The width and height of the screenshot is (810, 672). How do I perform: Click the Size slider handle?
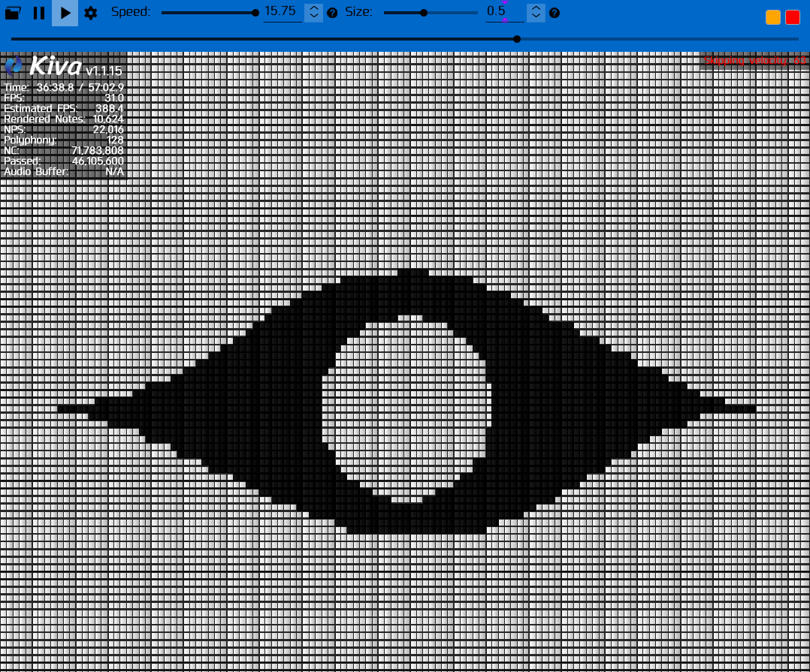pos(424,13)
